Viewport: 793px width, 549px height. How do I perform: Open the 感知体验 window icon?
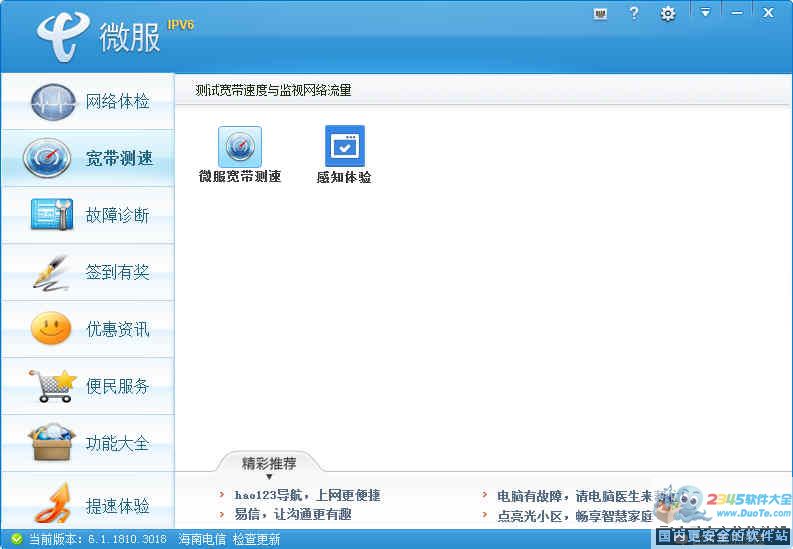point(344,146)
